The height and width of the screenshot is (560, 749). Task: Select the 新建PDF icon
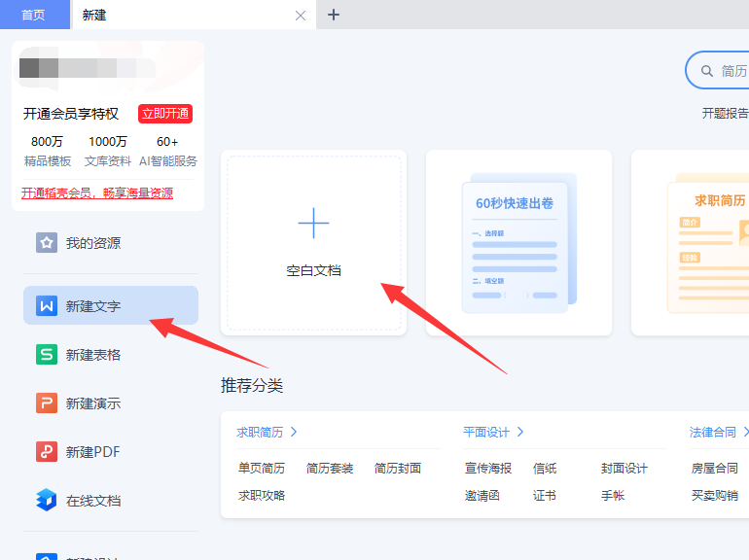point(47,452)
